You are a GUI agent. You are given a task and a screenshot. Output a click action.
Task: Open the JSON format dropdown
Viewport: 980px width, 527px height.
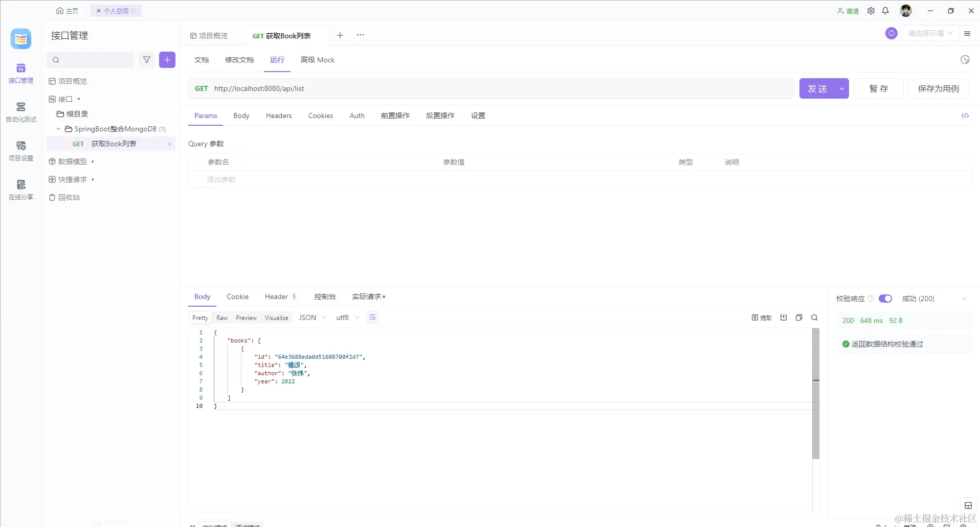(313, 317)
